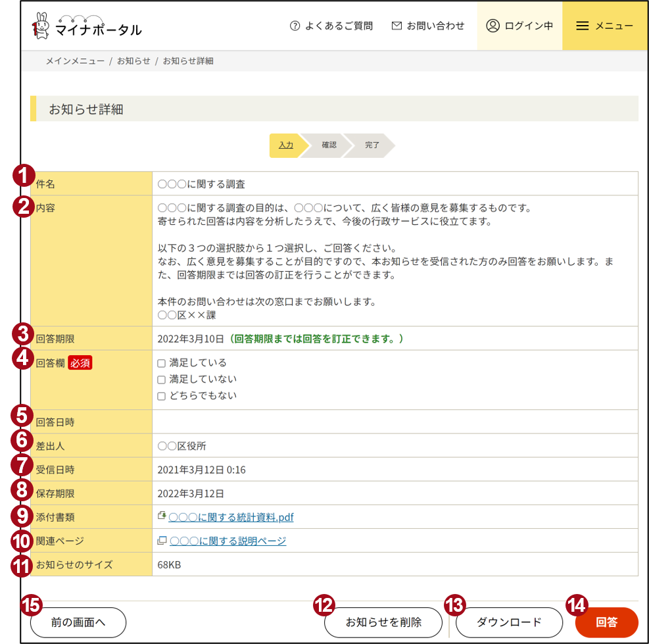
Task: Click the user profile login icon
Action: pyautogui.click(x=493, y=26)
